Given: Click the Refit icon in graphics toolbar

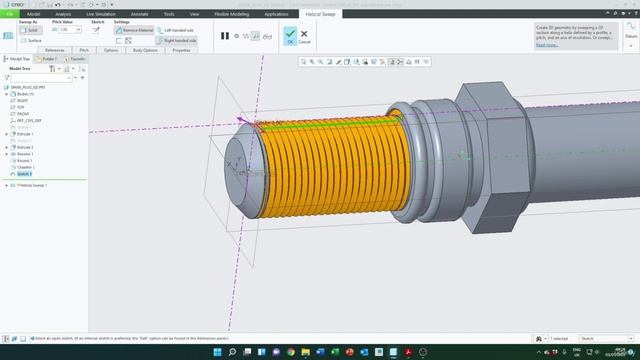Looking at the screenshot, I should tap(303, 62).
